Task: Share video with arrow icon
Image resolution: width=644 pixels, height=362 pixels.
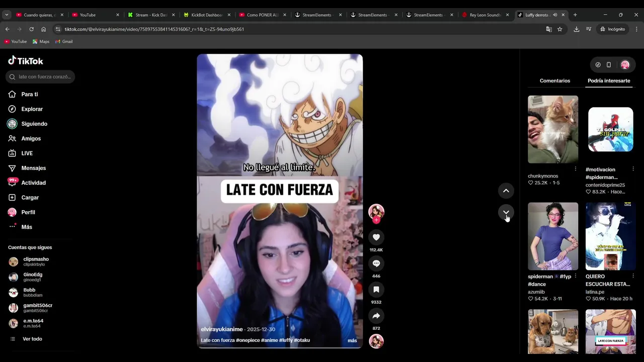Action: tap(376, 315)
